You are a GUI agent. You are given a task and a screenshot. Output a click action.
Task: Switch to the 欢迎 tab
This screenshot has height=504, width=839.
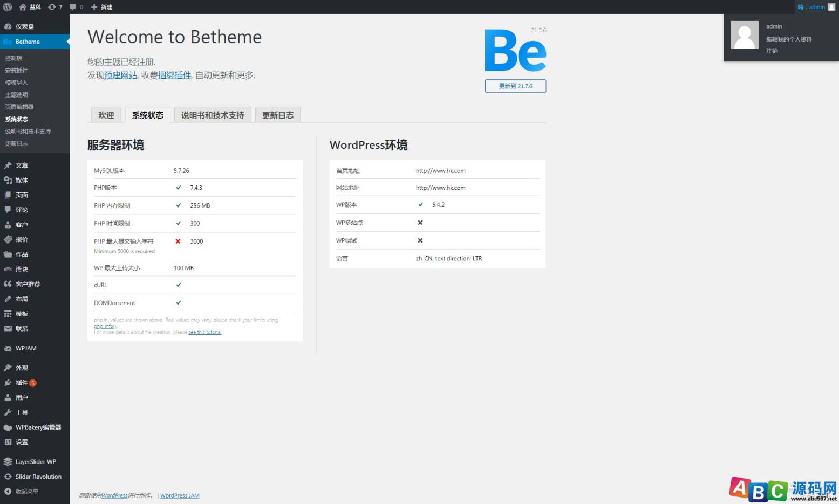pyautogui.click(x=106, y=115)
